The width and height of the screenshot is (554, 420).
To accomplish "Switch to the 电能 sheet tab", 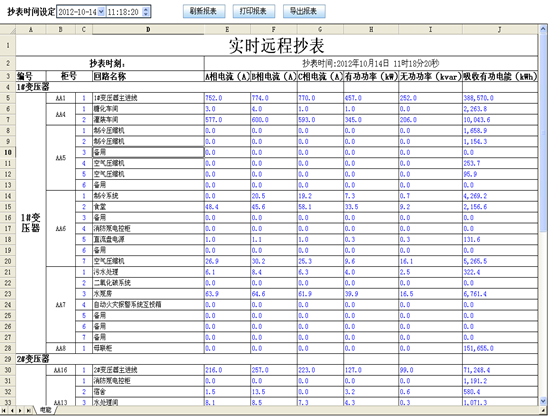I will click(46, 410).
